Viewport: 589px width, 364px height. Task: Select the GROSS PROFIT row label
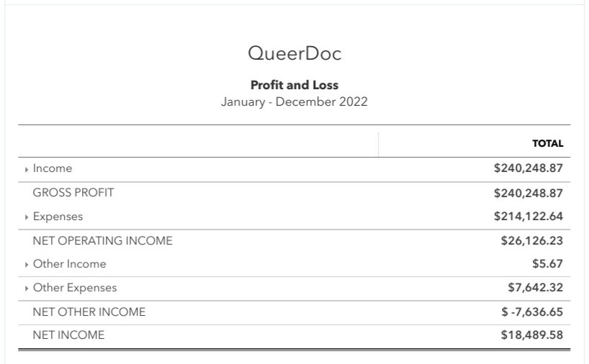73,193
